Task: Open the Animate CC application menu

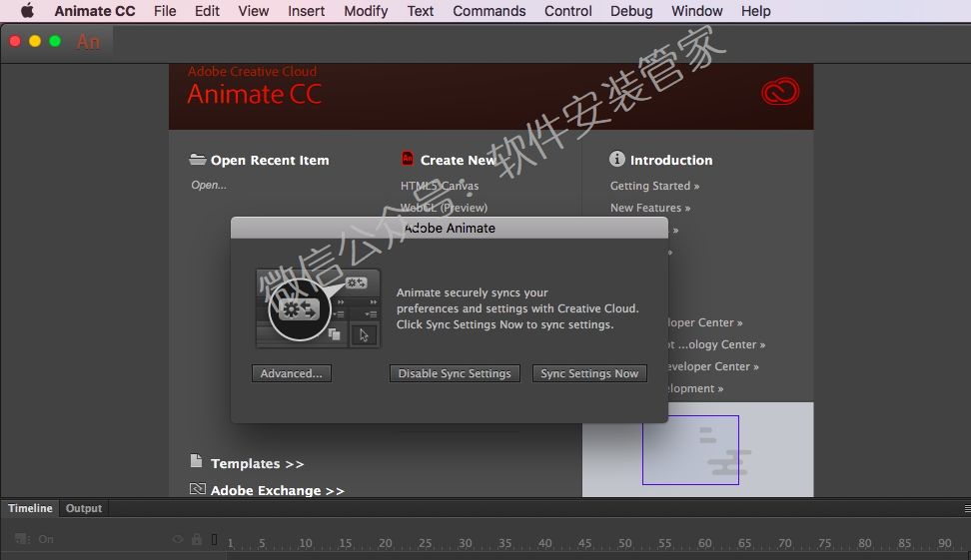Action: [x=95, y=11]
